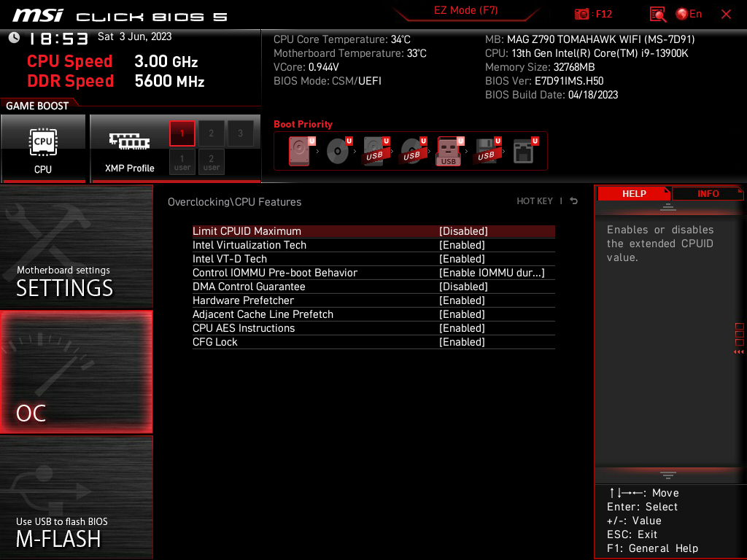The height and width of the screenshot is (560, 747).
Task: Click the Overclocking\CPU Features breadcrumb
Action: pos(234,202)
